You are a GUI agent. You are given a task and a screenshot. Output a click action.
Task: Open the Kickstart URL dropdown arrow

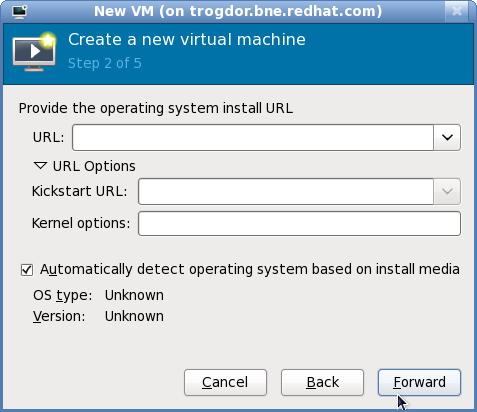(x=447, y=191)
